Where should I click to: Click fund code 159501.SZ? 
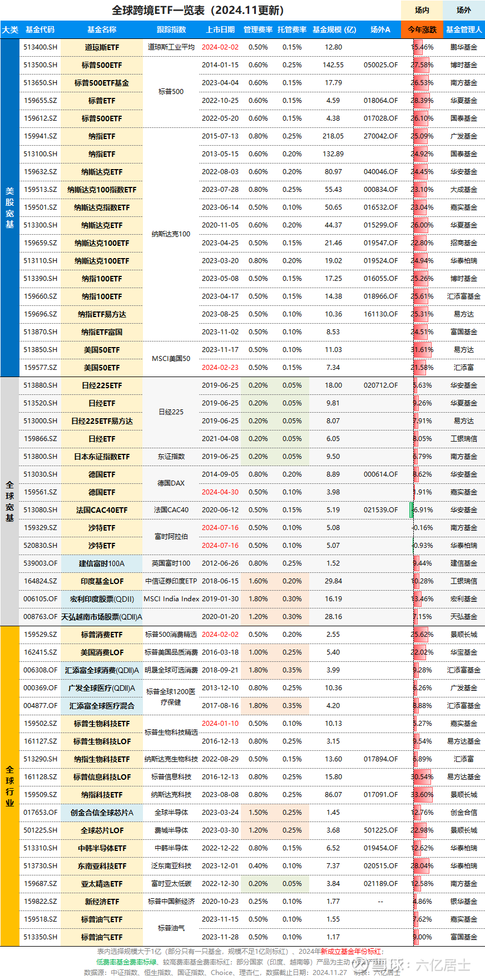40,207
